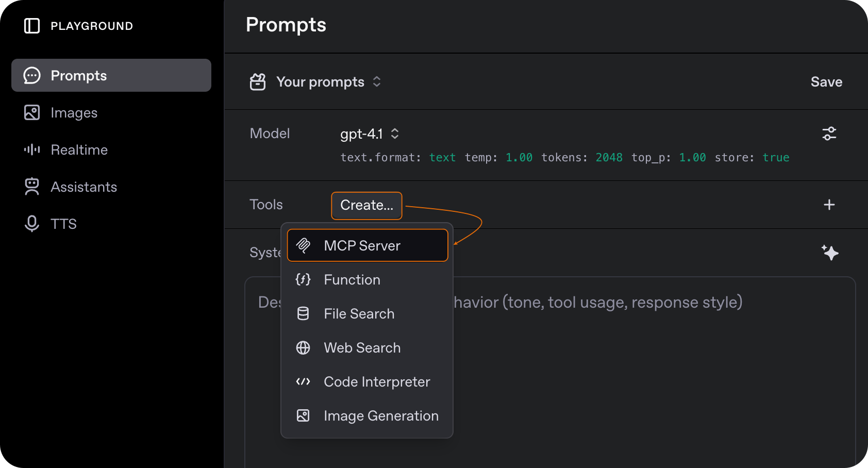Click the text.format: text parameter

coord(398,158)
